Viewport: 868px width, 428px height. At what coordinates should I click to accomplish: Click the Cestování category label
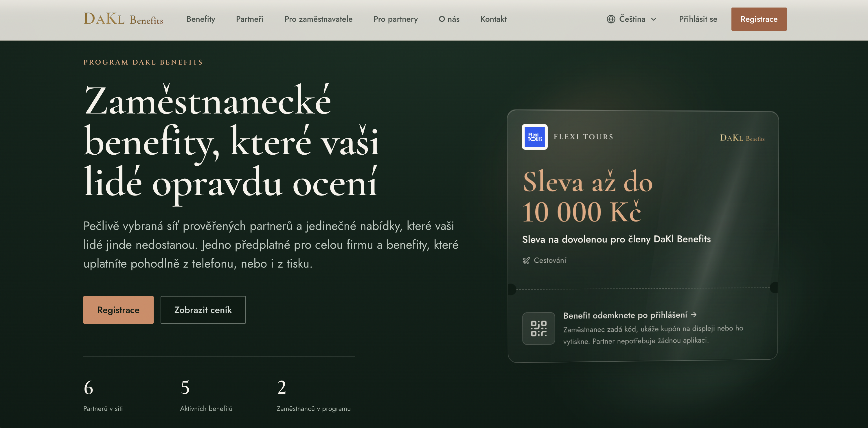(550, 260)
